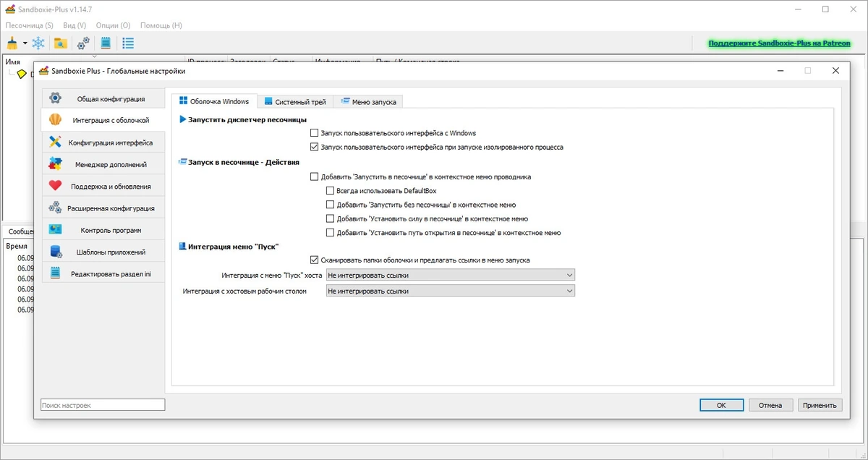868x460 pixels.
Task: Click the snowflake icon in main toolbar
Action: (38, 43)
